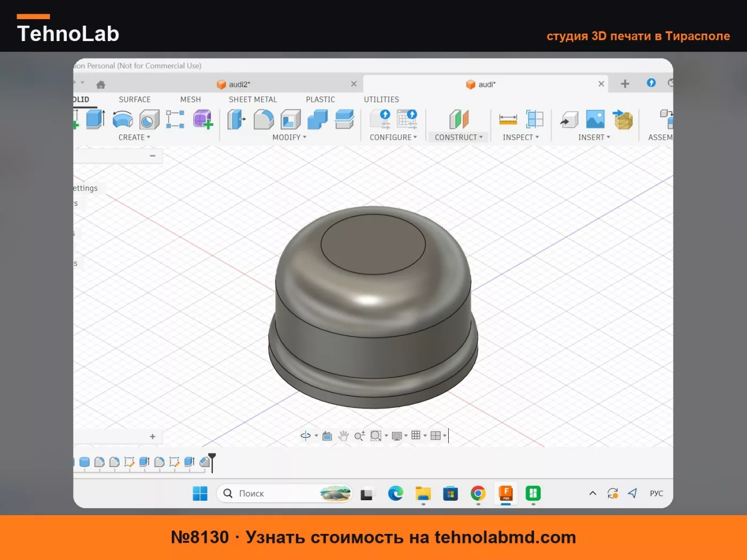Select the Fillet tool in Modify

(x=263, y=119)
